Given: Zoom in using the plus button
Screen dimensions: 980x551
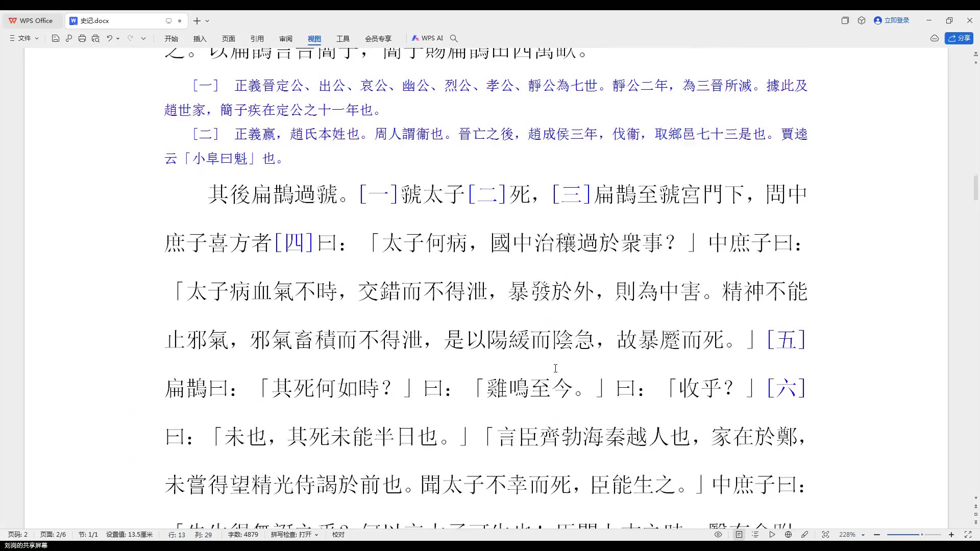Looking at the screenshot, I should pyautogui.click(x=951, y=535).
